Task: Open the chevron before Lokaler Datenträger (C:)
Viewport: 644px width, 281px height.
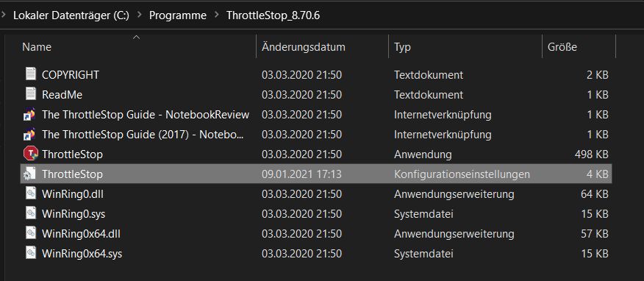Action: 4,15
